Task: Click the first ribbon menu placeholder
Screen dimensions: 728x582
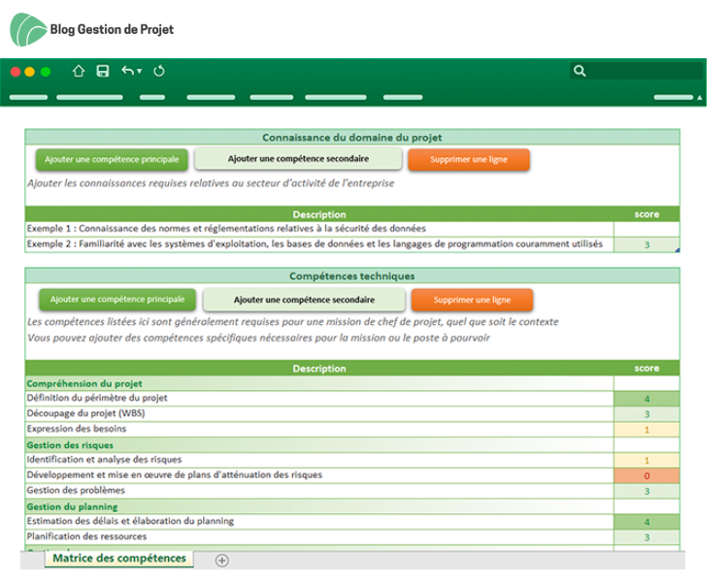Action: (28, 97)
